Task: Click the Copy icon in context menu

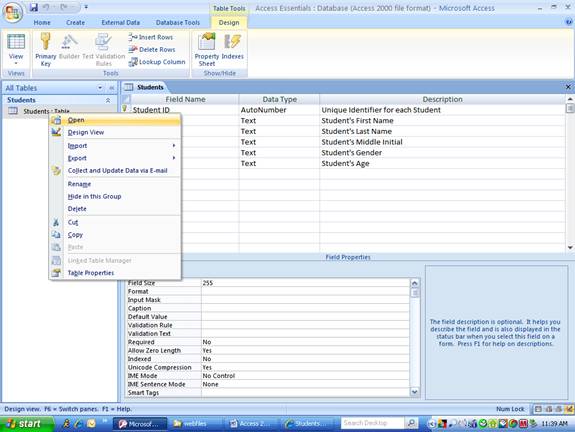Action: [x=56, y=235]
